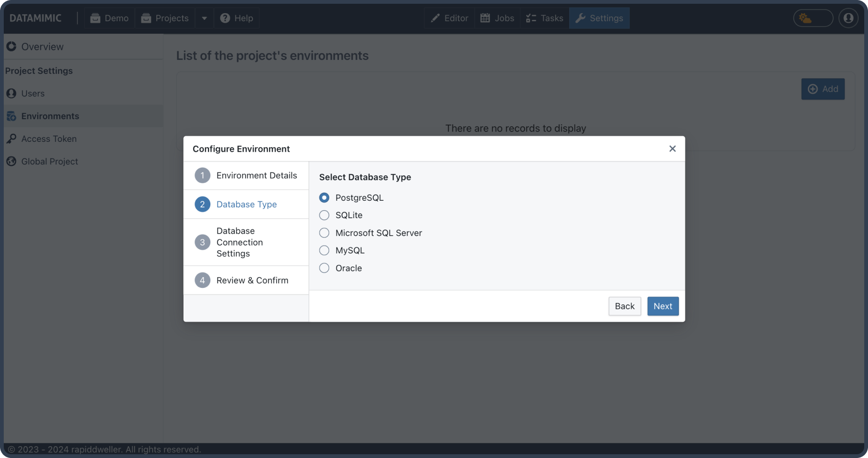868x458 pixels.
Task: Switch to the Jobs tab
Action: tap(497, 18)
